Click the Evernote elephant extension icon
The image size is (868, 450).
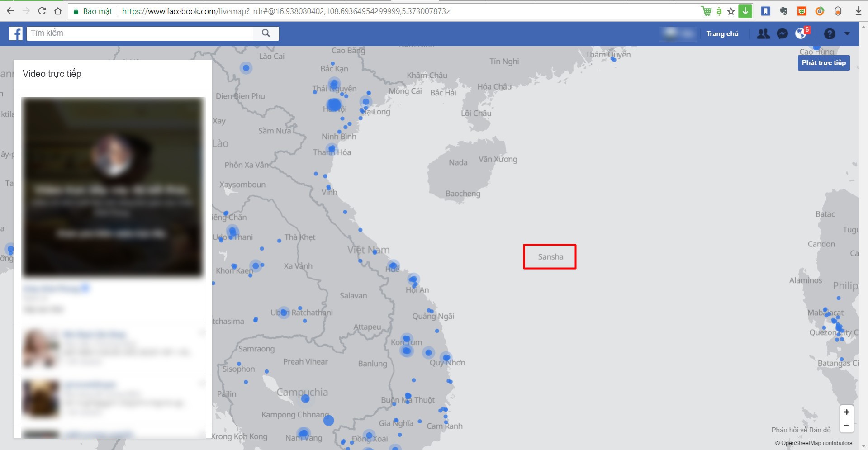(x=783, y=11)
